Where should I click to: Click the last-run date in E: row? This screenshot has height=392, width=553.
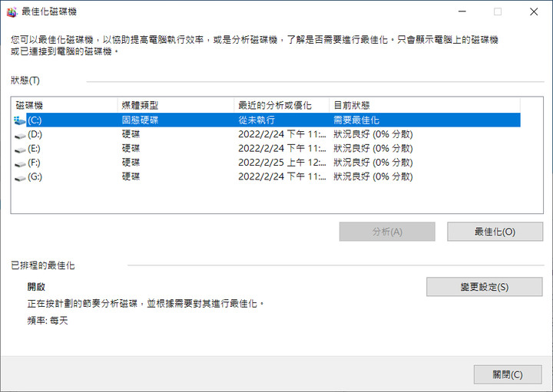coord(282,148)
